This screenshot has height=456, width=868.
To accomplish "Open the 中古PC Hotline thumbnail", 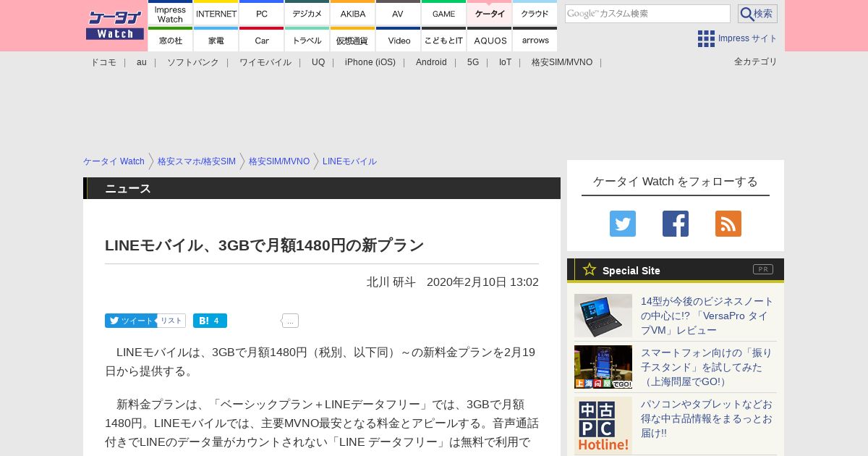I will [x=603, y=426].
